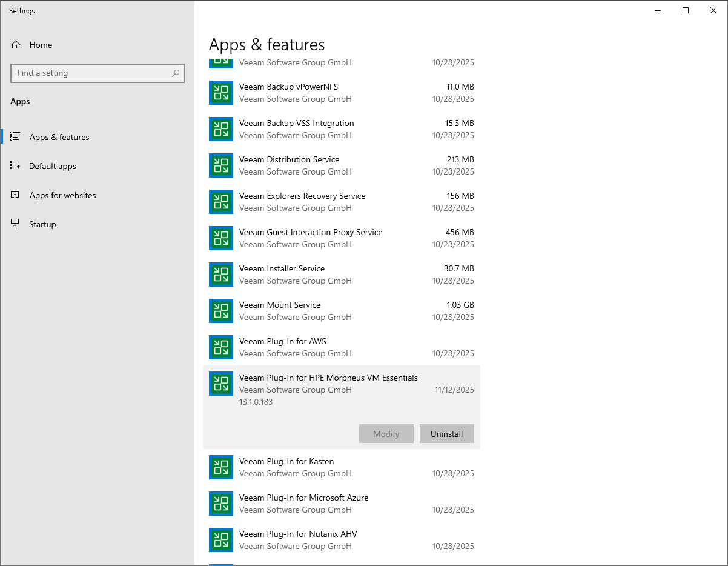The image size is (728, 566).
Task: Click the Veeam Backup vPowerNFS app icon
Action: (x=220, y=93)
